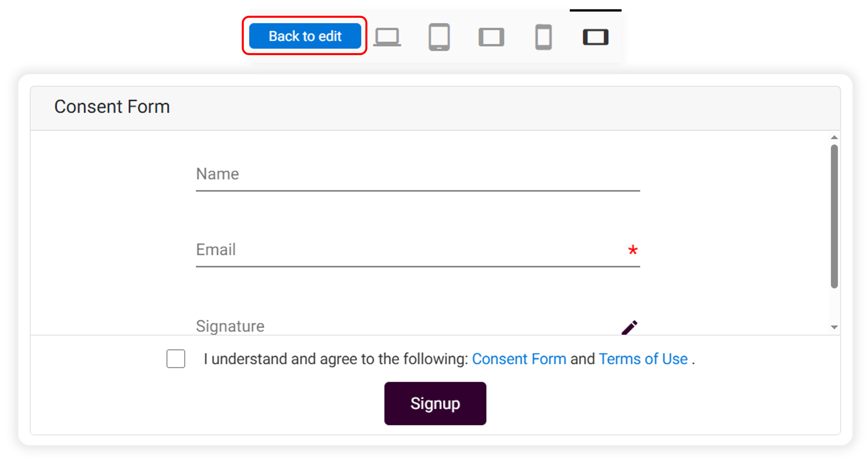Click the form's vertical scrollbar thumb
The image size is (868, 460).
click(834, 216)
